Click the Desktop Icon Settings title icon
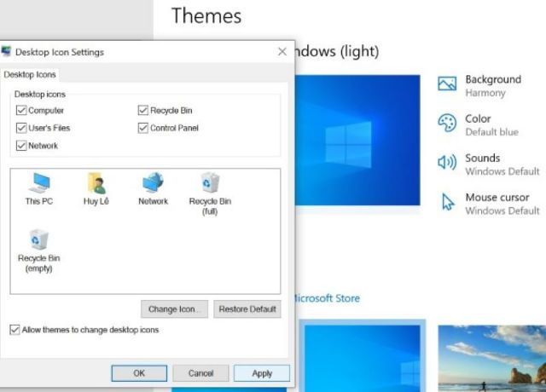Screen dimensions: 546x392 (x=6, y=51)
